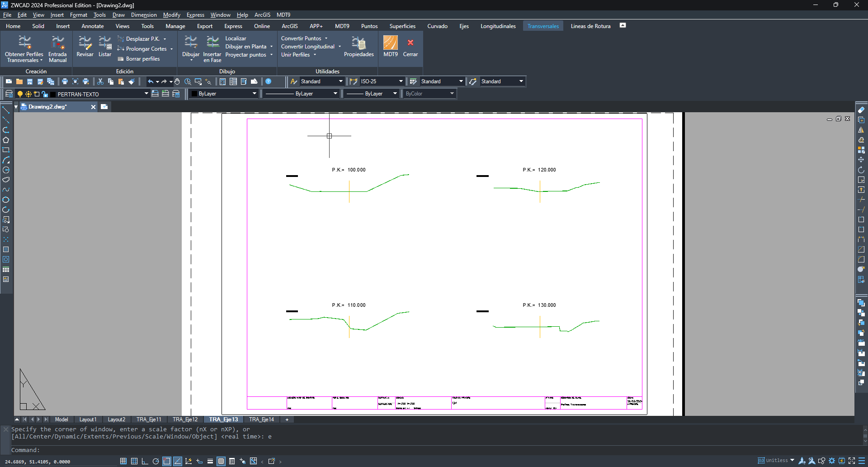
Task: Toggle layer on/off lightbulb for PERTRAN-TEXTO
Action: click(20, 94)
